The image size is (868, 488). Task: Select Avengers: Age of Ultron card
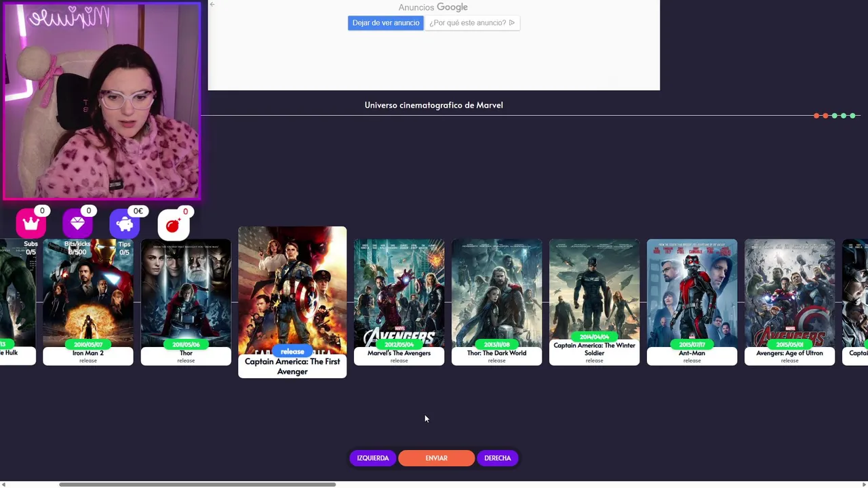coord(789,302)
